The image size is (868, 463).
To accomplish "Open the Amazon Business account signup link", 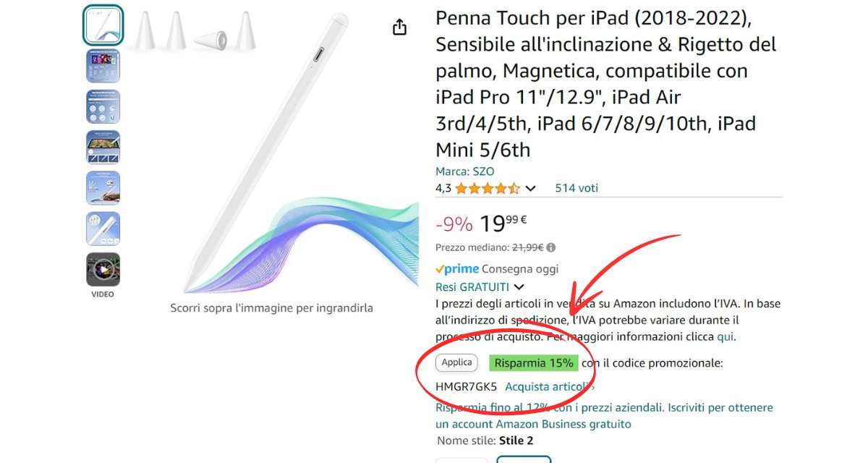I will pyautogui.click(x=604, y=416).
